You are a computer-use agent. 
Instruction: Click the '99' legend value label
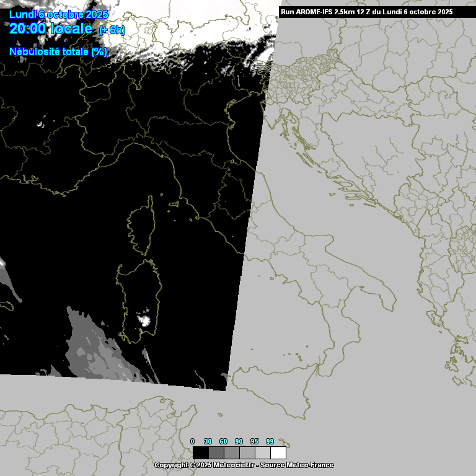tap(270, 441)
